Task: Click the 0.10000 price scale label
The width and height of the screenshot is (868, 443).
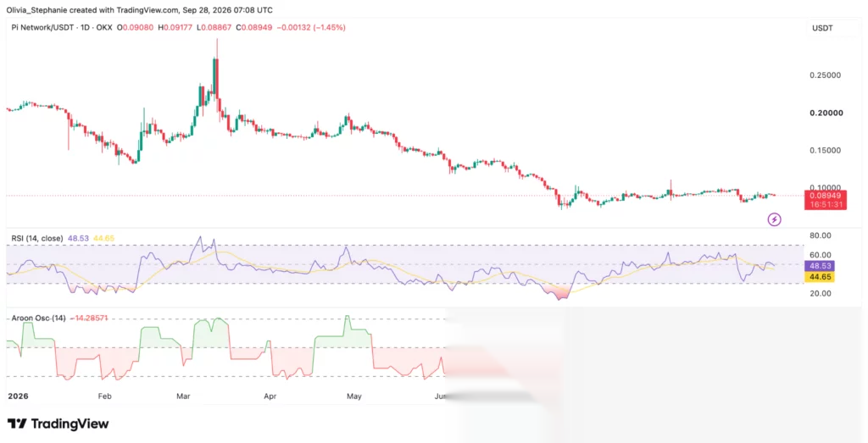Action: 827,187
